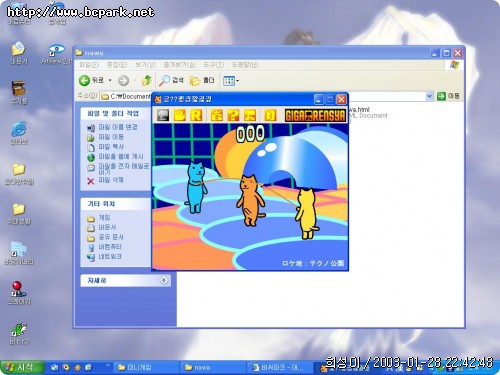Click the yellow question mark game icon
The width and height of the screenshot is (500, 375).
[233, 115]
